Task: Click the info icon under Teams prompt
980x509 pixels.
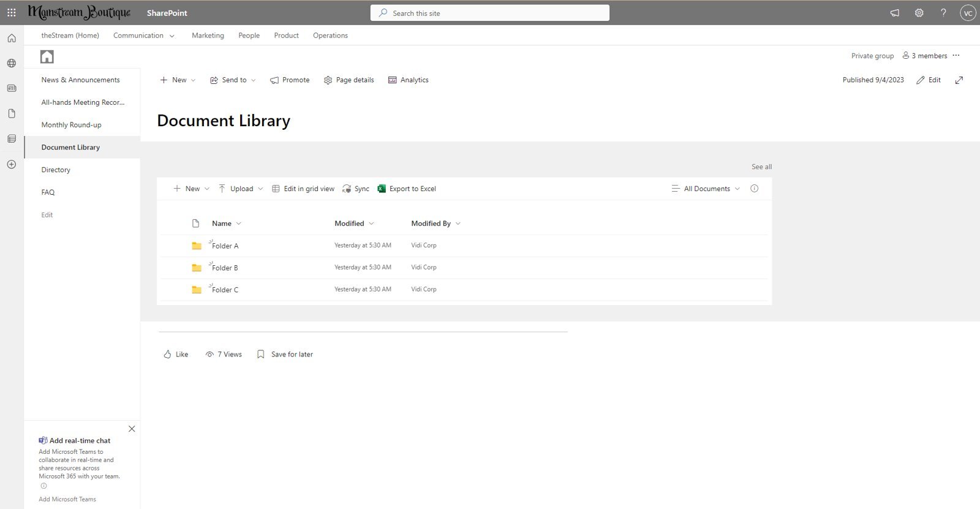Action: point(43,486)
